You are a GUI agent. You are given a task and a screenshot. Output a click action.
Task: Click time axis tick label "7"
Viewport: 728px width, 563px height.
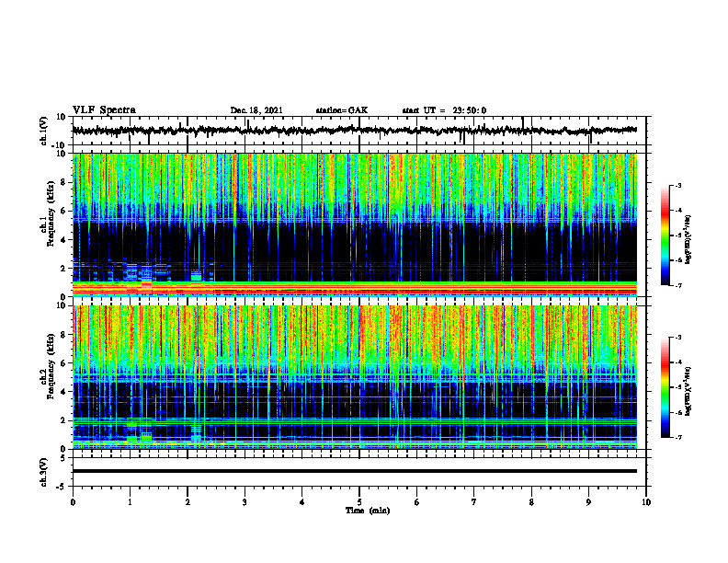(x=474, y=502)
